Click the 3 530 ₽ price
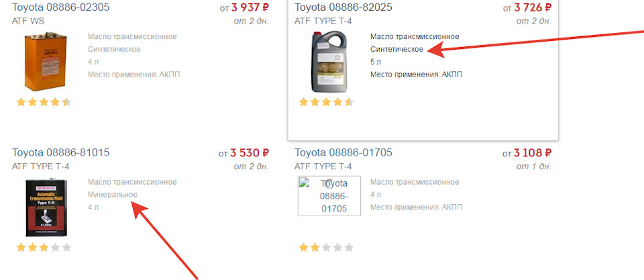The image size is (644, 280). pyautogui.click(x=249, y=153)
